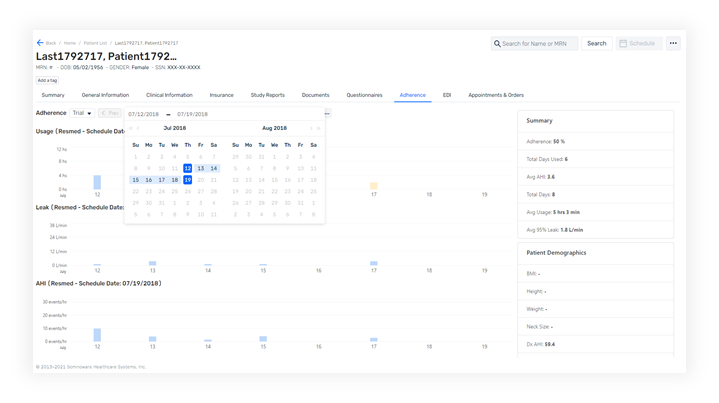
Task: Choose July 18 in the calendar
Action: 175,180
